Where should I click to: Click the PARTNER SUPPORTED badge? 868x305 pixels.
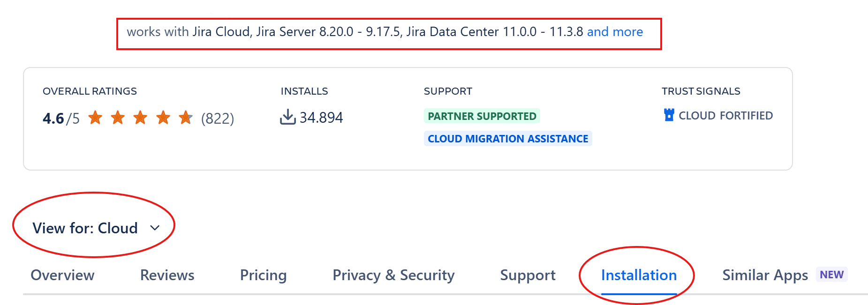[x=482, y=116]
